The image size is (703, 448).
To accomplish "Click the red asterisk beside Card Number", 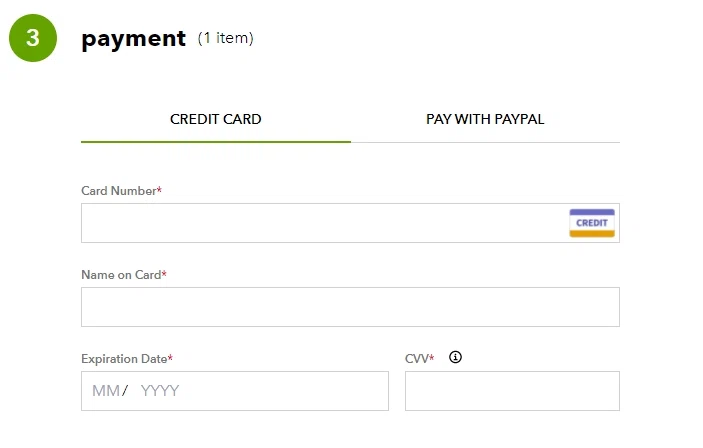I will (x=159, y=190).
